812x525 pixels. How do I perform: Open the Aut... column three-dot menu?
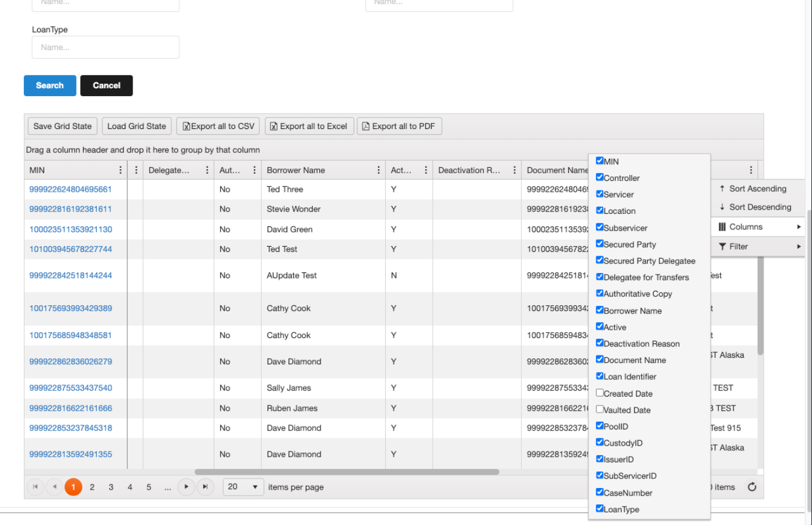click(x=254, y=170)
